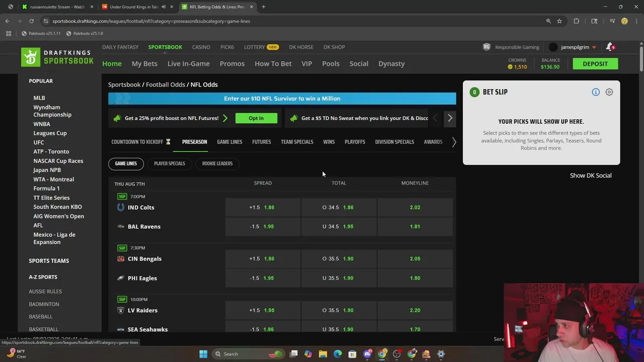Open Discord from taskbar
The image size is (644, 362).
click(x=368, y=354)
